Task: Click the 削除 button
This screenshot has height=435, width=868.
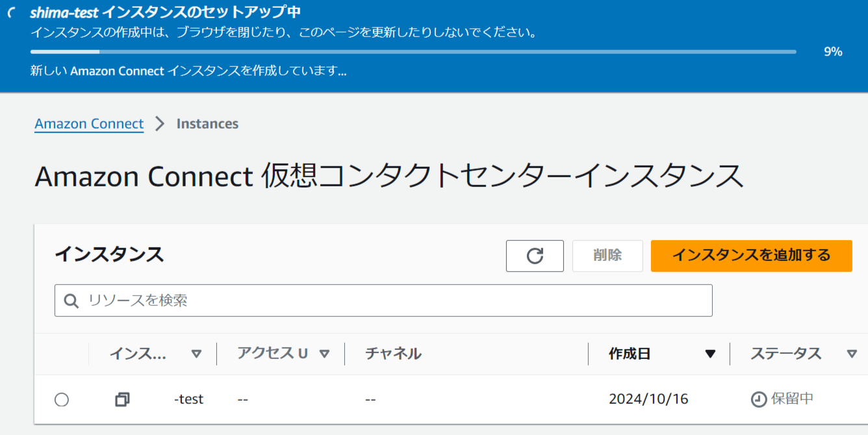Action: (x=607, y=256)
